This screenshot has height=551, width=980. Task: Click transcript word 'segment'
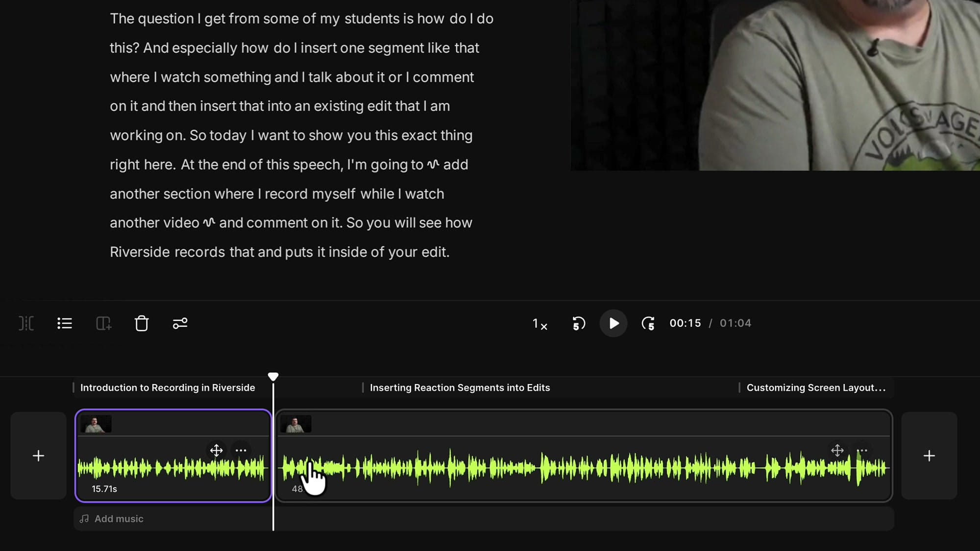[396, 48]
